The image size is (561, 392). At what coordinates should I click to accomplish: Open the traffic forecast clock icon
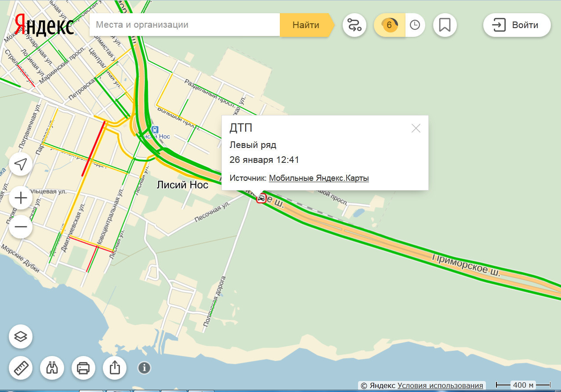click(415, 25)
